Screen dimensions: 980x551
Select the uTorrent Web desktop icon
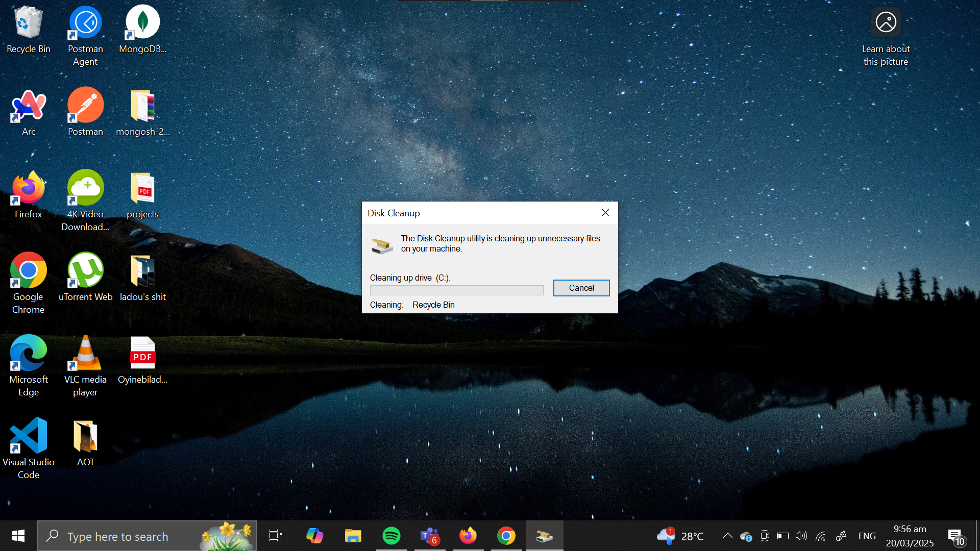point(85,277)
